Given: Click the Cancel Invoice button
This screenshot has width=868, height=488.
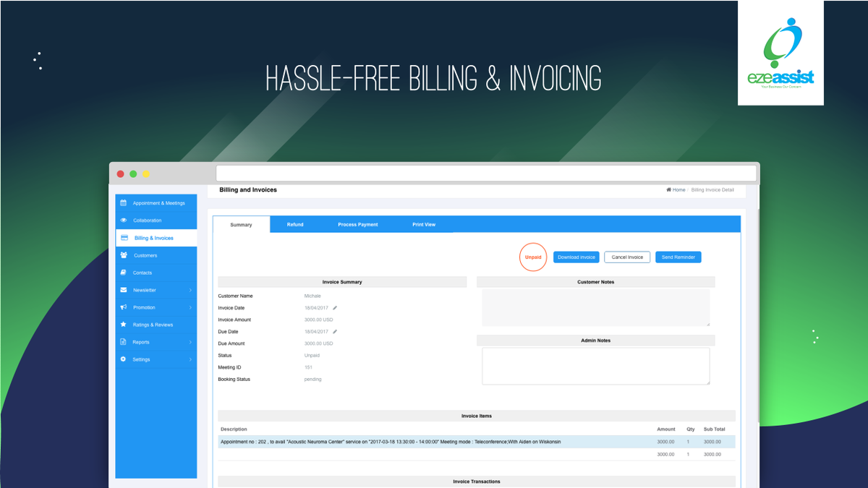Looking at the screenshot, I should click(627, 257).
